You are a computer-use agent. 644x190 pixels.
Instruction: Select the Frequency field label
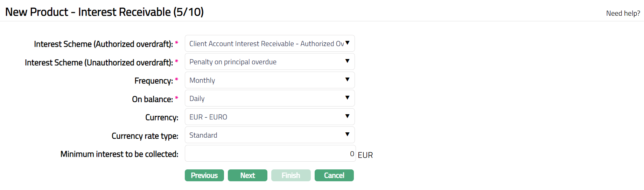tap(154, 81)
